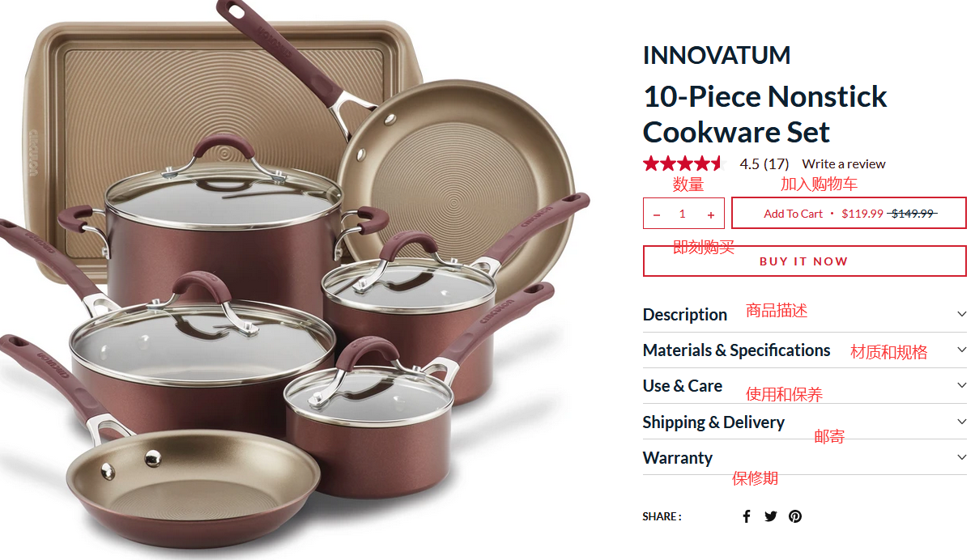
Task: Click the star rating icons
Action: point(683,163)
